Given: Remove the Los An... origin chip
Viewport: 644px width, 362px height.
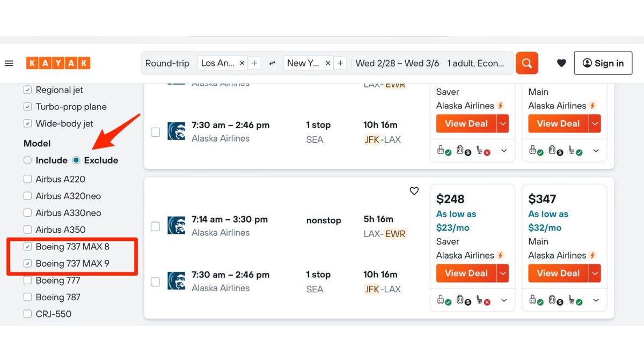Looking at the screenshot, I should 242,63.
